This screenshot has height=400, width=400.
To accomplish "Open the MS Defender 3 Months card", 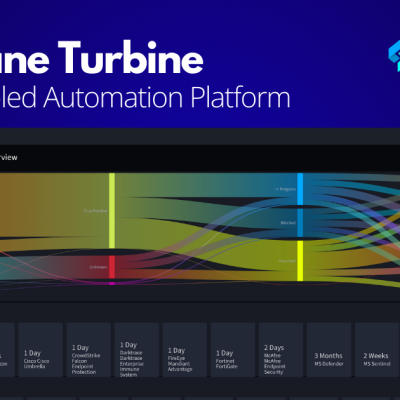I will pos(329,350).
